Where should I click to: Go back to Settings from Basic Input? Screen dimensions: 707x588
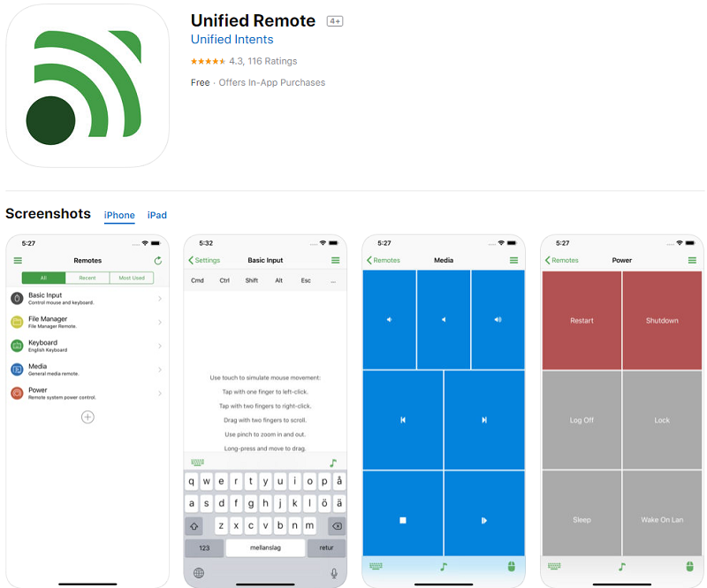(204, 260)
